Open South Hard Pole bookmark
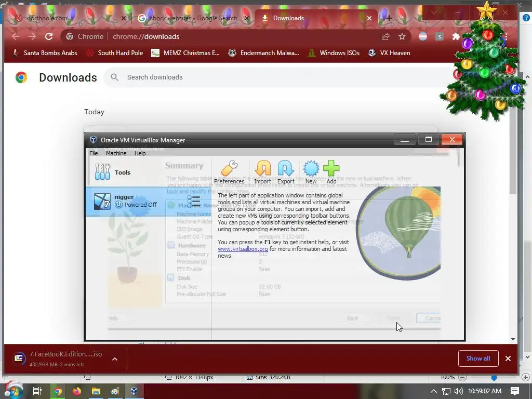This screenshot has height=399, width=532. coord(115,53)
